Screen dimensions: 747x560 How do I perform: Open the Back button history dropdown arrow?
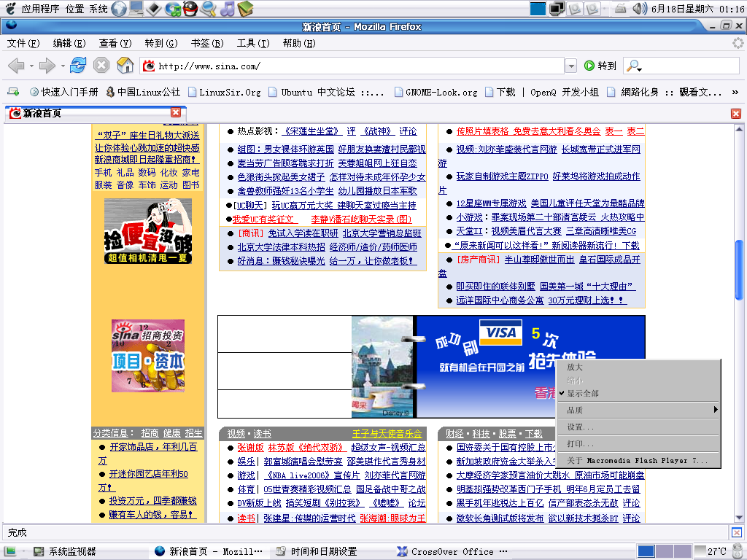tap(31, 66)
